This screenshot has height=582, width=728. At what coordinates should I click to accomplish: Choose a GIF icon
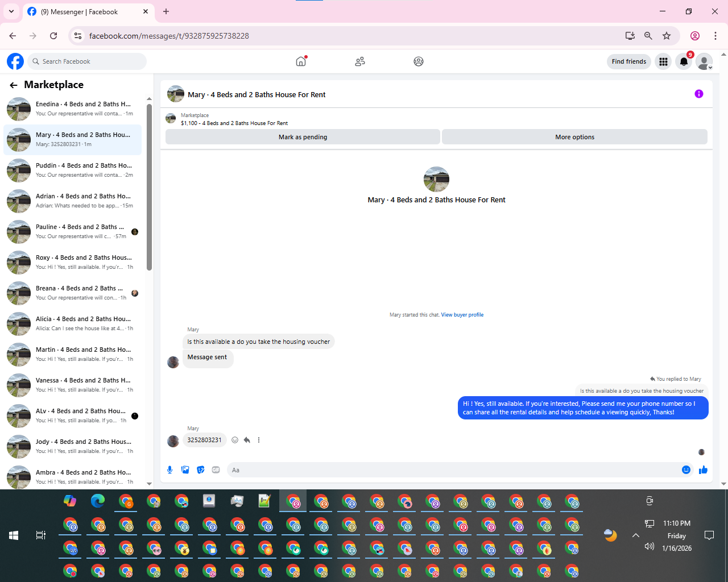(x=216, y=470)
